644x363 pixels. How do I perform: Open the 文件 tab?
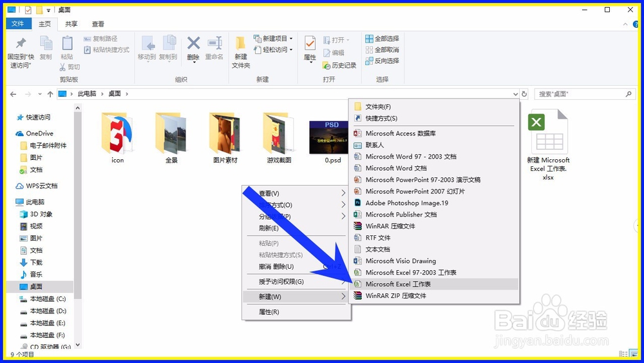(17, 23)
